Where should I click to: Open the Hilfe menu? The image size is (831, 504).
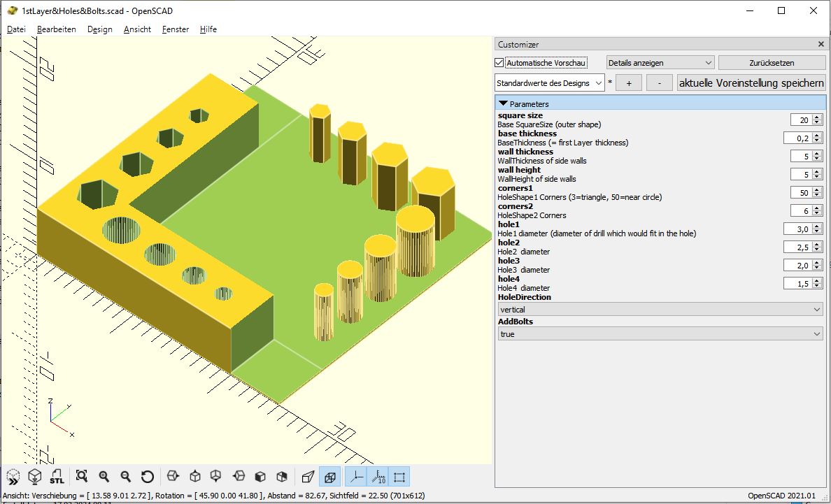(x=208, y=29)
